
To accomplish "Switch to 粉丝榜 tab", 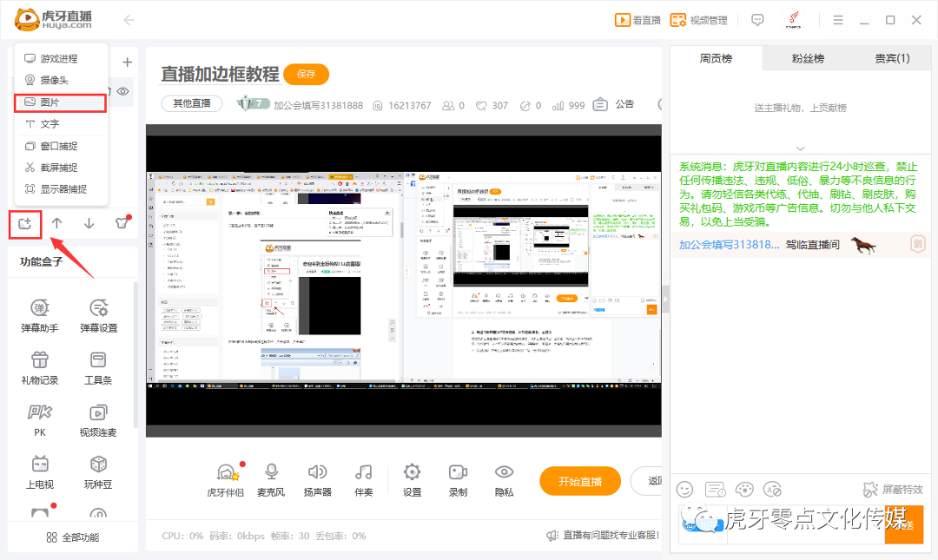I will [x=808, y=58].
